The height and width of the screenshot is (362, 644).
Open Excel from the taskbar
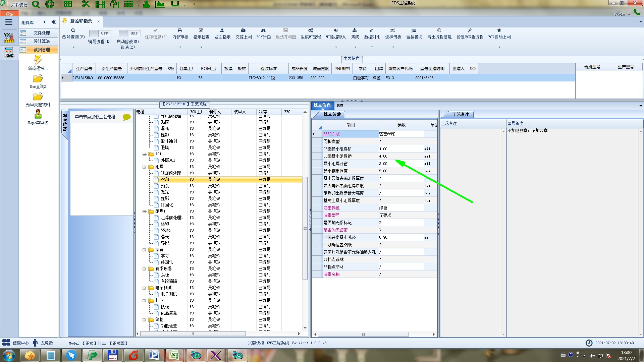174,355
